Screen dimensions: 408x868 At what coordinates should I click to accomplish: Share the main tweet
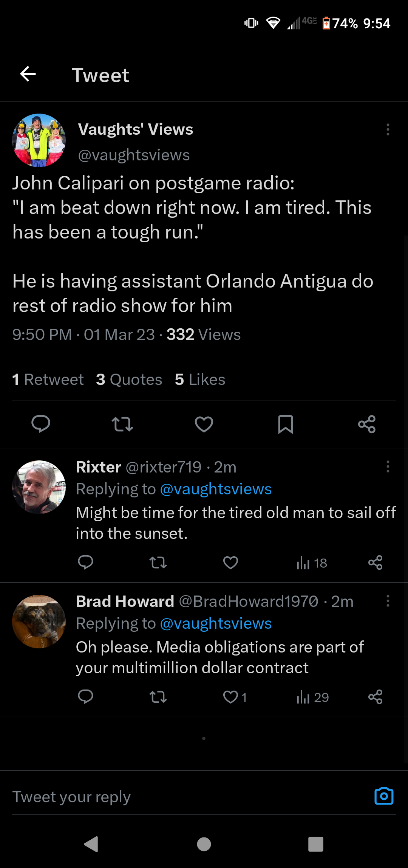tap(367, 424)
